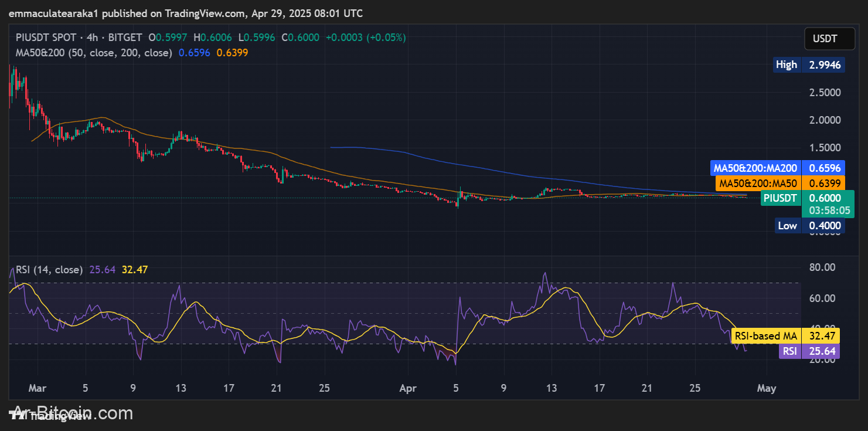The width and height of the screenshot is (868, 431).
Task: Click the RSI-based MA 32.47 axis label
Action: click(x=785, y=336)
